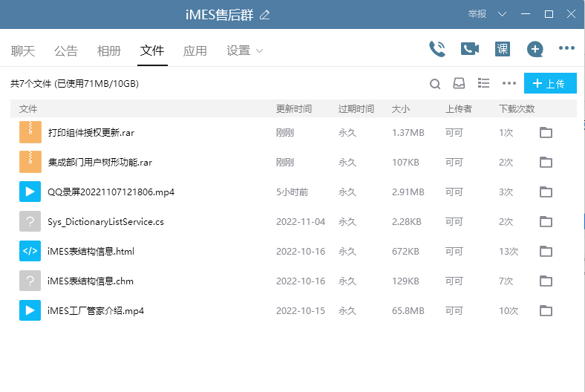Click the unknown-type icon of iMES表结构信息.chm

(30, 281)
